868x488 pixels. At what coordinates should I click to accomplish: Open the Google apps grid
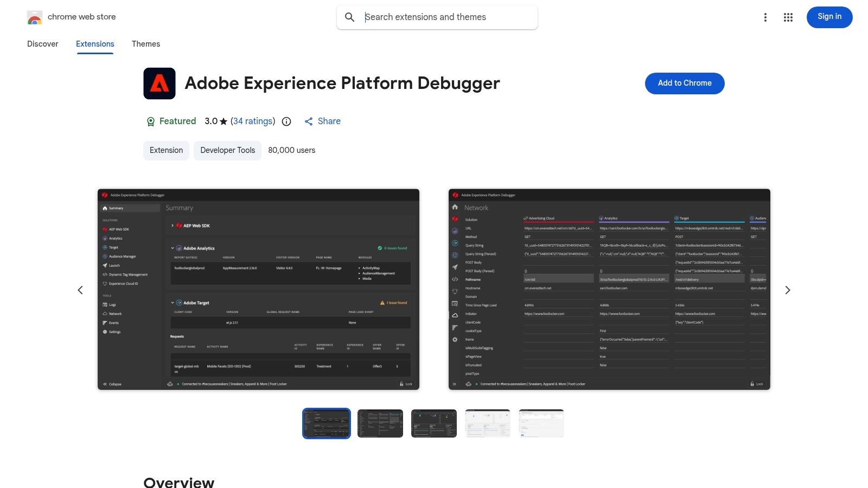(x=788, y=17)
